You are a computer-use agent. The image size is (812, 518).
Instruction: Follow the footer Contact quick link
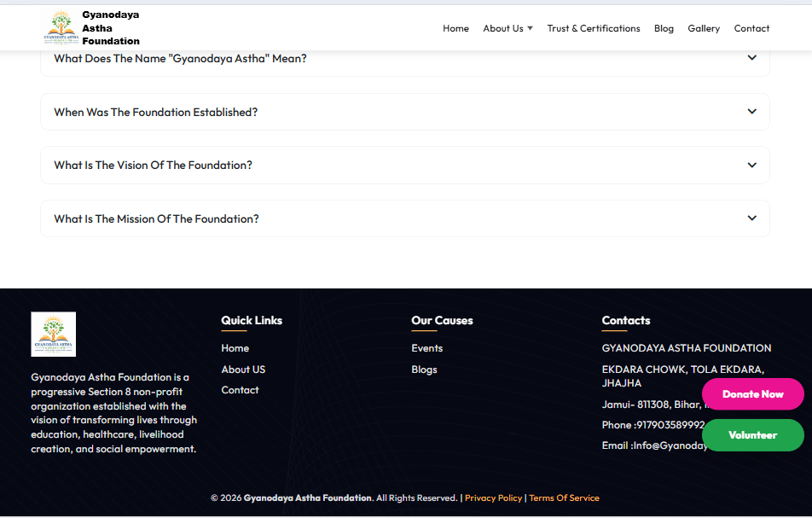pos(240,390)
